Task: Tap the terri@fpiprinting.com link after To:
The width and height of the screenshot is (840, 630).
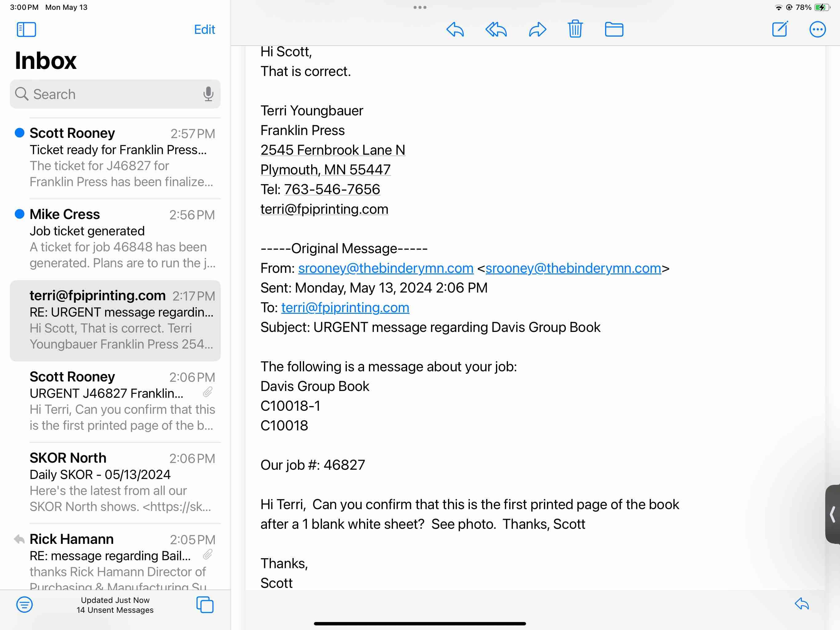Action: (345, 307)
